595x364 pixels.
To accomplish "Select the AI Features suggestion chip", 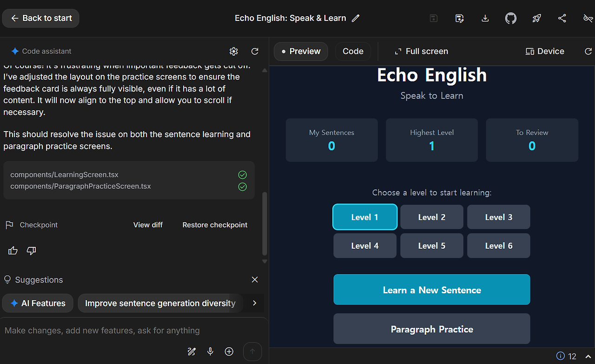I will point(38,303).
